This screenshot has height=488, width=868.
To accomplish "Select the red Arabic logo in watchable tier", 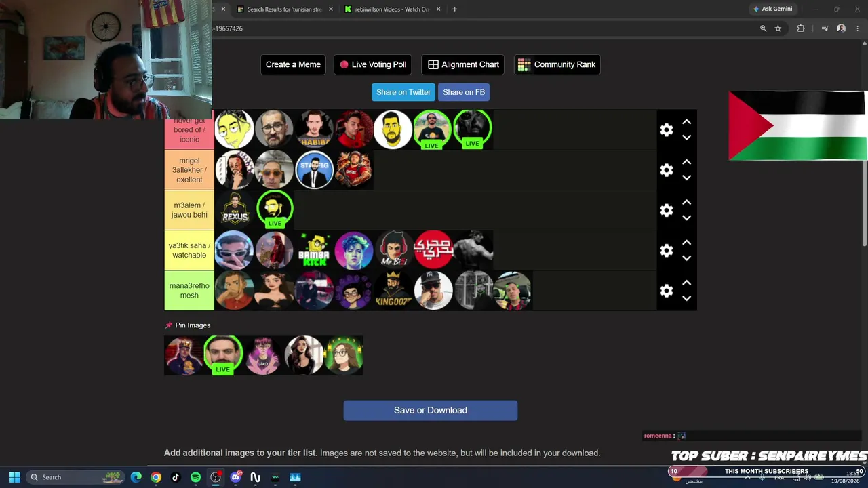I will pos(433,251).
